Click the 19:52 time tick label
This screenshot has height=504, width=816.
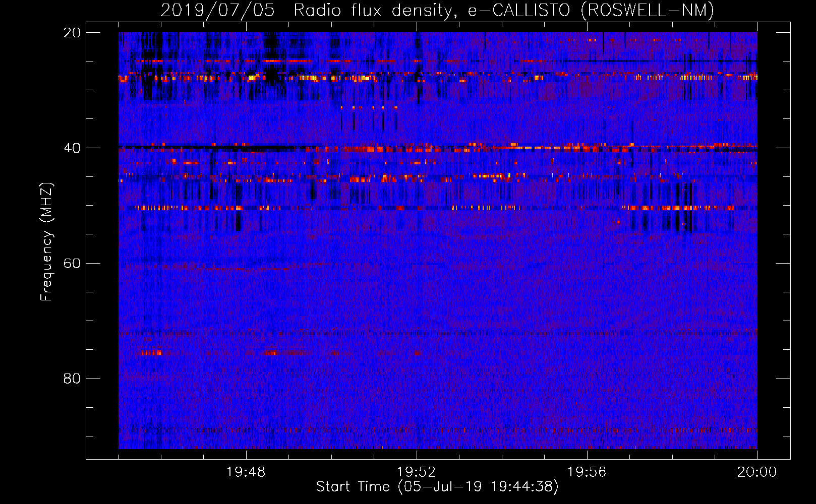pyautogui.click(x=417, y=472)
